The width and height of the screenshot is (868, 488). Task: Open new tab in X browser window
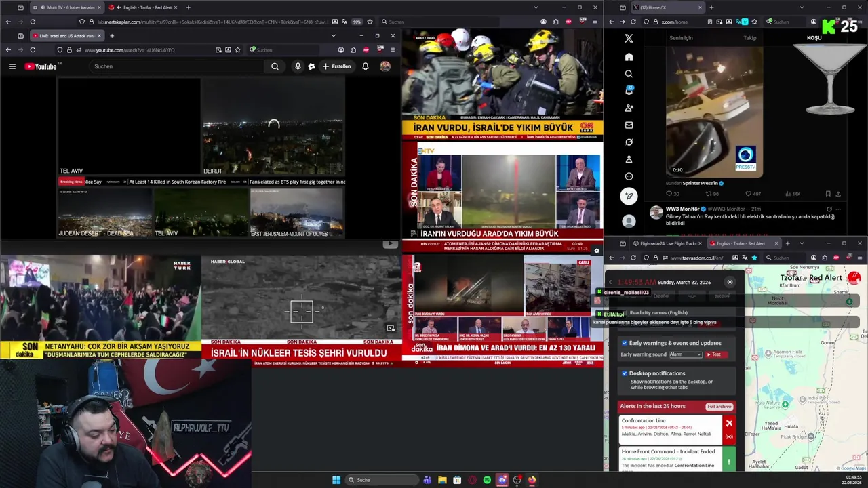click(711, 7)
